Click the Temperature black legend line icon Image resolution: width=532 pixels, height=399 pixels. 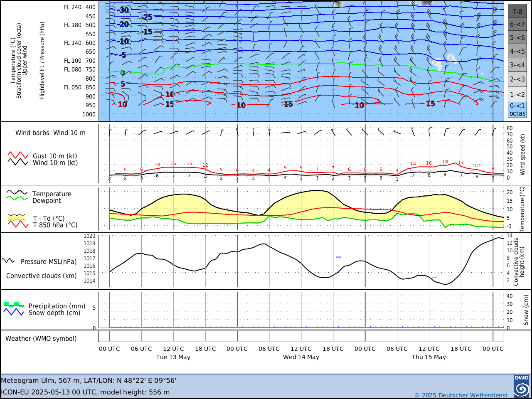17,192
